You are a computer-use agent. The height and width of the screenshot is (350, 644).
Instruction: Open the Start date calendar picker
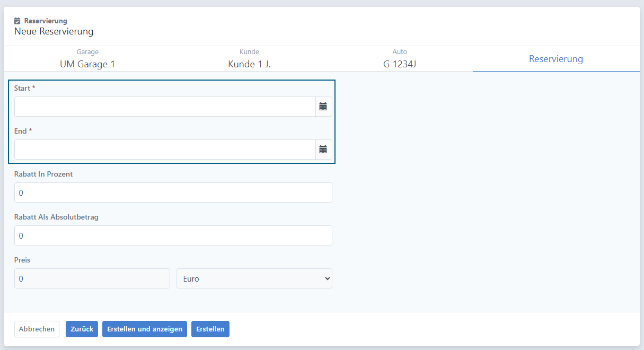click(x=323, y=107)
